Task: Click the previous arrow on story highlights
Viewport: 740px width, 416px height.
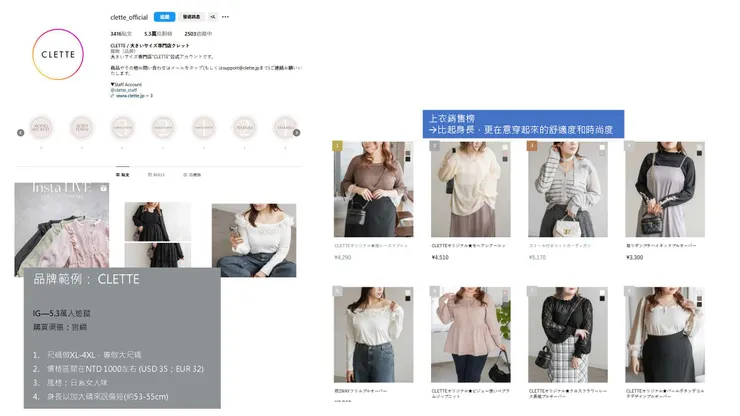Action: (20, 133)
